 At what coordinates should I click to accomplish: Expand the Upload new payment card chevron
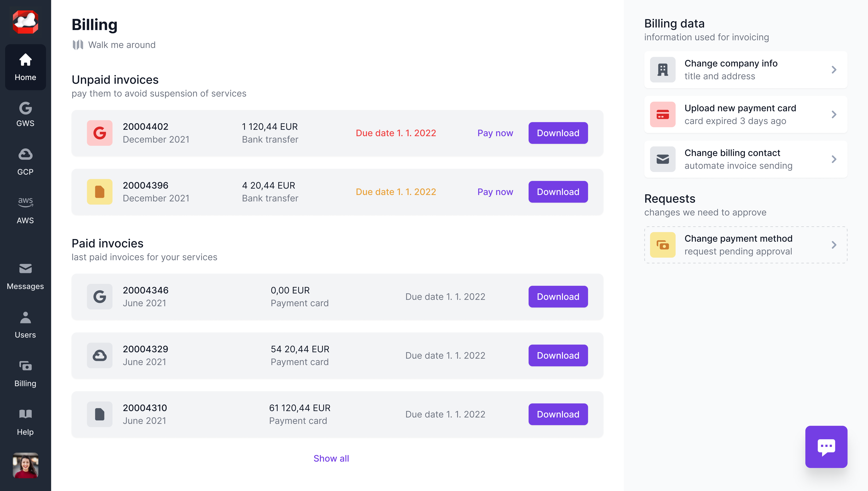tap(834, 114)
